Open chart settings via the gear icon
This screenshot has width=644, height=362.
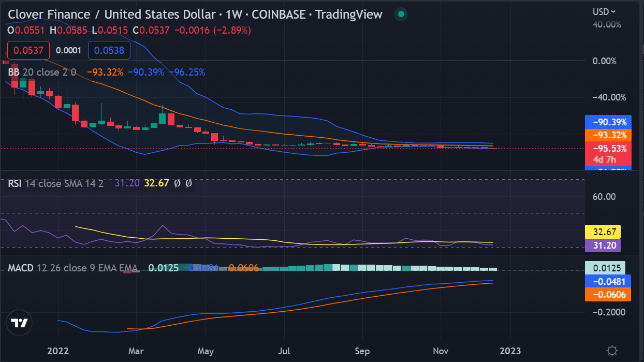tap(612, 351)
